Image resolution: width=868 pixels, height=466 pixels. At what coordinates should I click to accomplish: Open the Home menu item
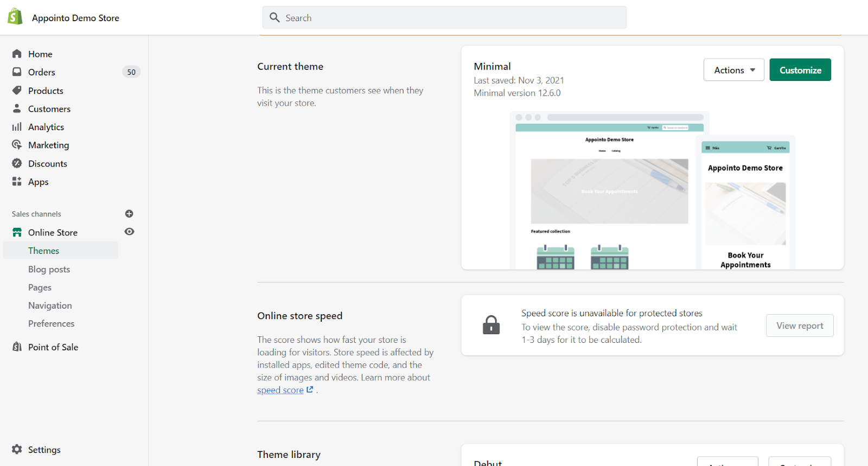click(x=40, y=54)
